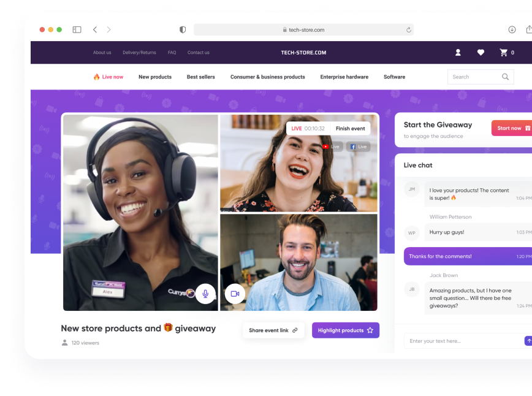The image size is (532, 396).
Task: Click the tech-store.com address bar
Action: pyautogui.click(x=303, y=30)
